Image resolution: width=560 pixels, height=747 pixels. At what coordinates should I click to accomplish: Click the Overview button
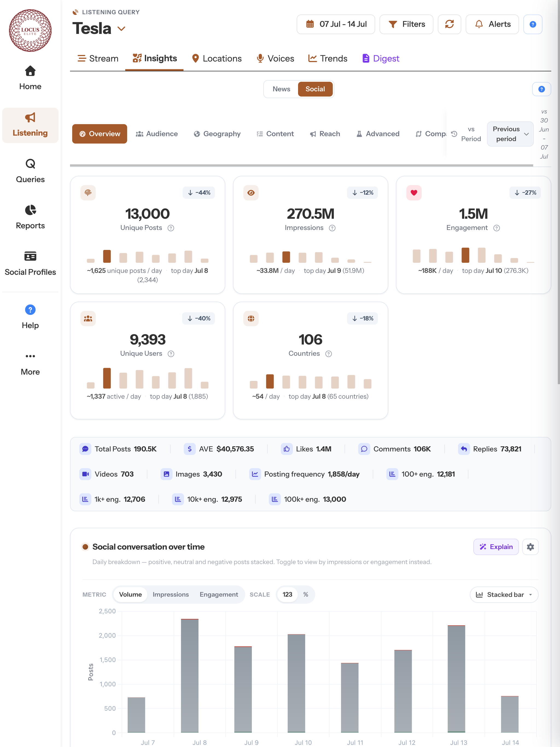(100, 134)
